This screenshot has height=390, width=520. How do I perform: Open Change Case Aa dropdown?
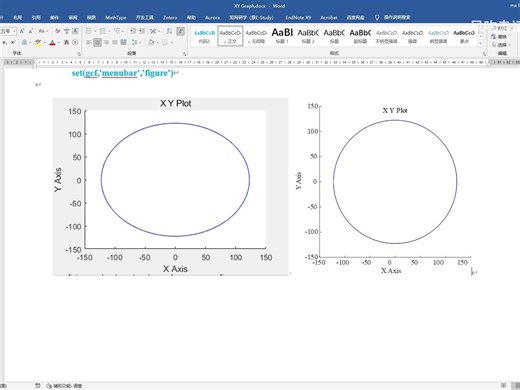[x=43, y=31]
